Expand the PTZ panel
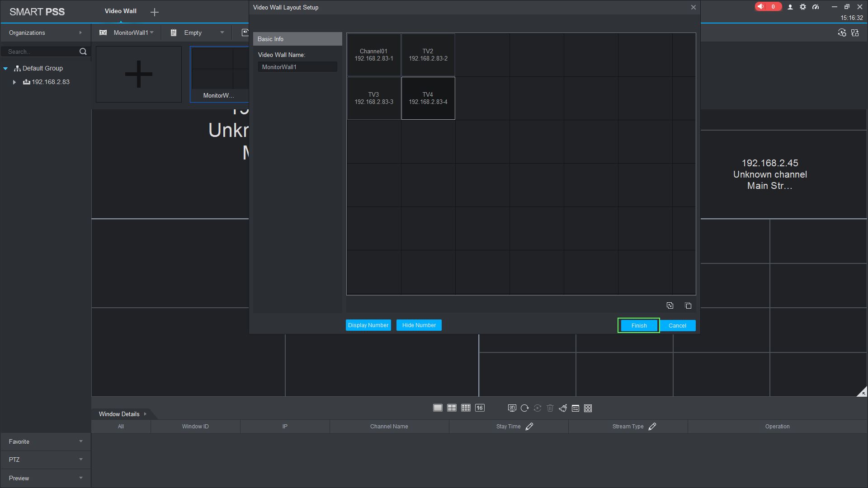The width and height of the screenshot is (868, 488). click(x=45, y=460)
